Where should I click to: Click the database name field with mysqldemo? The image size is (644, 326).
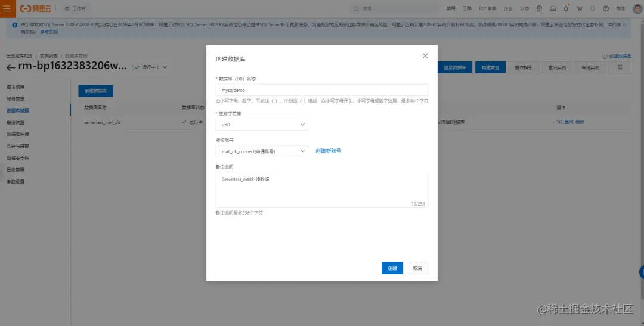point(321,90)
